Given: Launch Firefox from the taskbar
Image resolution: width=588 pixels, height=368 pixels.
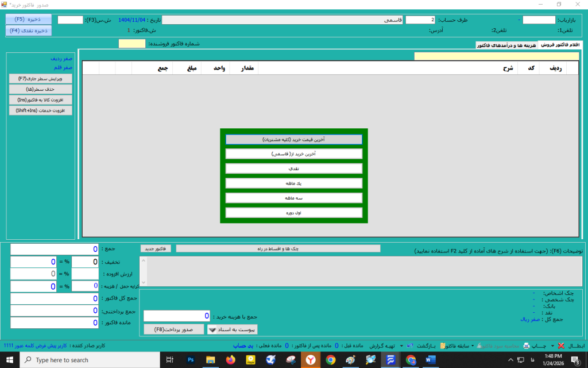Looking at the screenshot, I should (x=230, y=360).
